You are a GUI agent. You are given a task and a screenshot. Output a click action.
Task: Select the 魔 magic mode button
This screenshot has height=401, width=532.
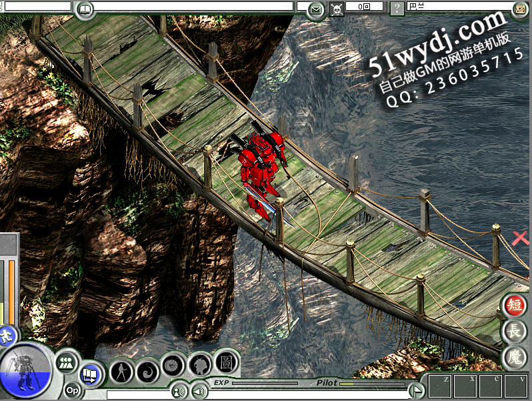tap(515, 357)
